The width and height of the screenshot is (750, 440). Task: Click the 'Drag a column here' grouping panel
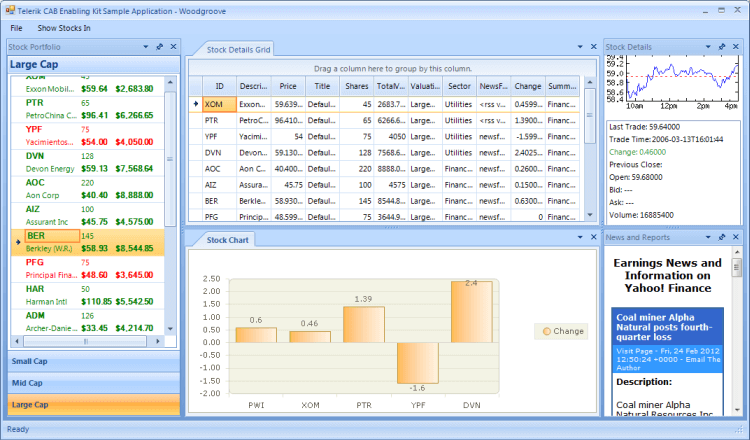[x=393, y=68]
